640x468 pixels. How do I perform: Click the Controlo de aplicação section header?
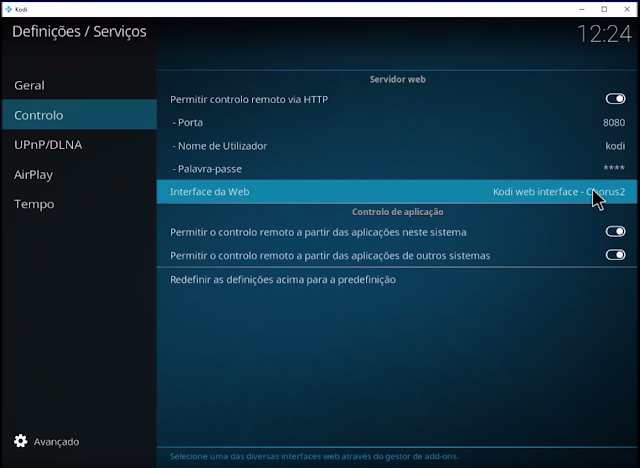coord(398,212)
